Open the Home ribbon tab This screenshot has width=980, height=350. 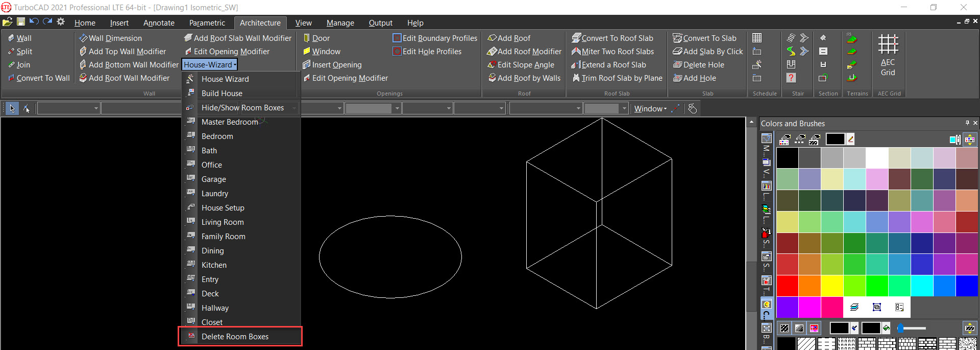pos(85,23)
